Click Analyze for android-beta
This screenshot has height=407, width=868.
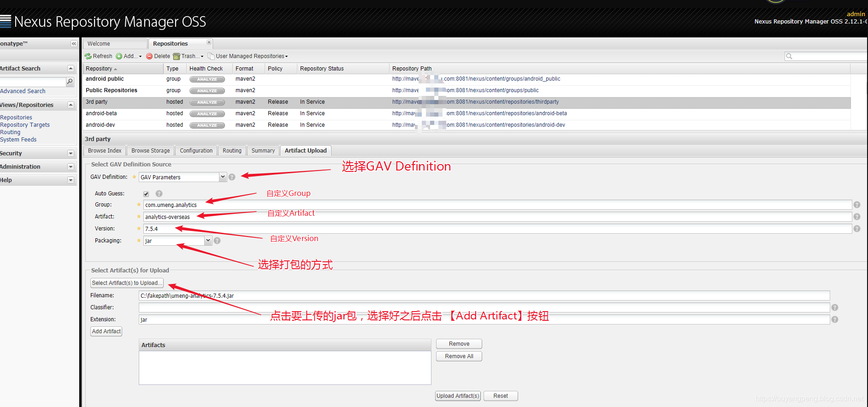[x=207, y=114]
